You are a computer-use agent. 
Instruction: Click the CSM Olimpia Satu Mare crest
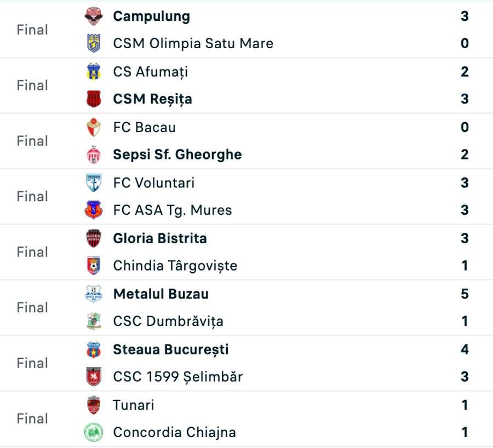coord(94,43)
